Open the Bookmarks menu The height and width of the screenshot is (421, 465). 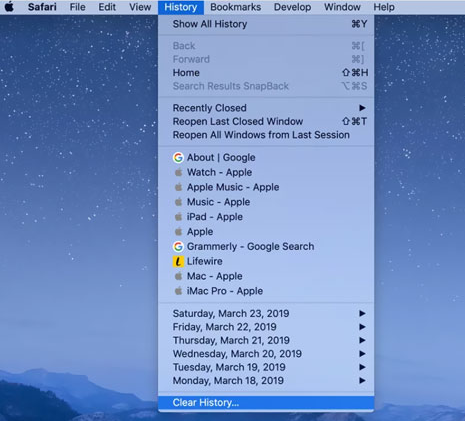(236, 7)
